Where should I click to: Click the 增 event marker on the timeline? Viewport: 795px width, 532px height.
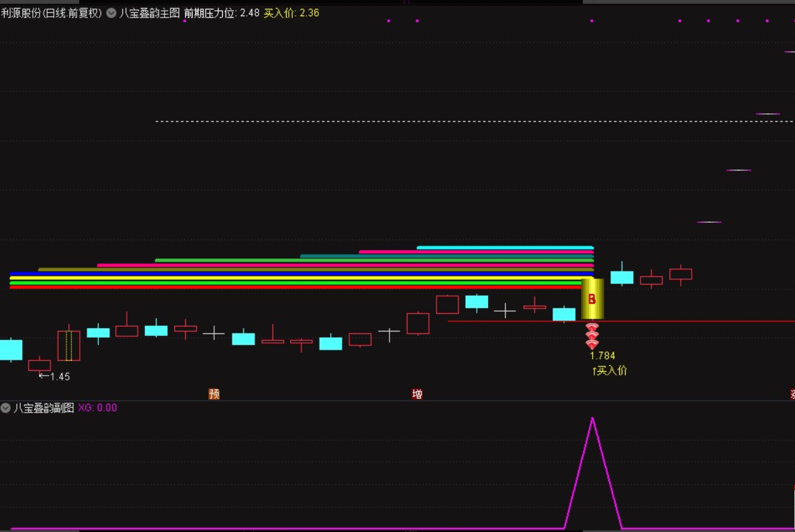click(417, 394)
